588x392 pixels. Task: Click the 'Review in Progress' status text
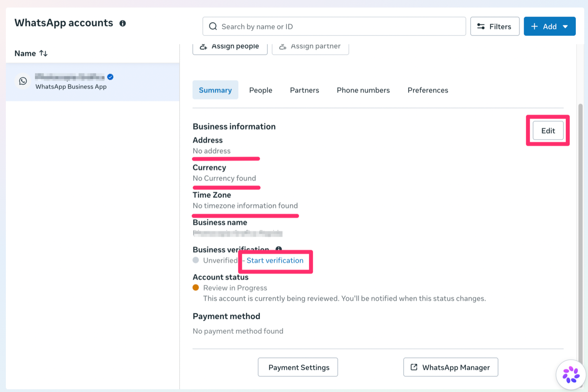click(235, 288)
